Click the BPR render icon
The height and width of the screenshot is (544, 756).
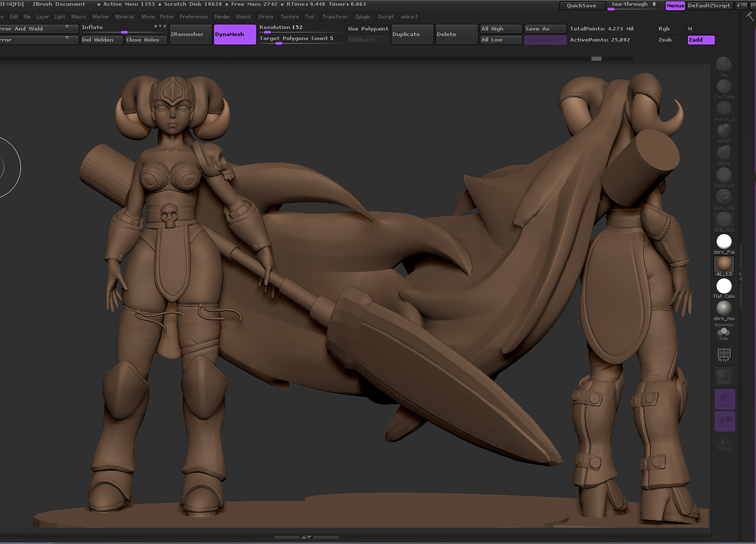[724, 377]
